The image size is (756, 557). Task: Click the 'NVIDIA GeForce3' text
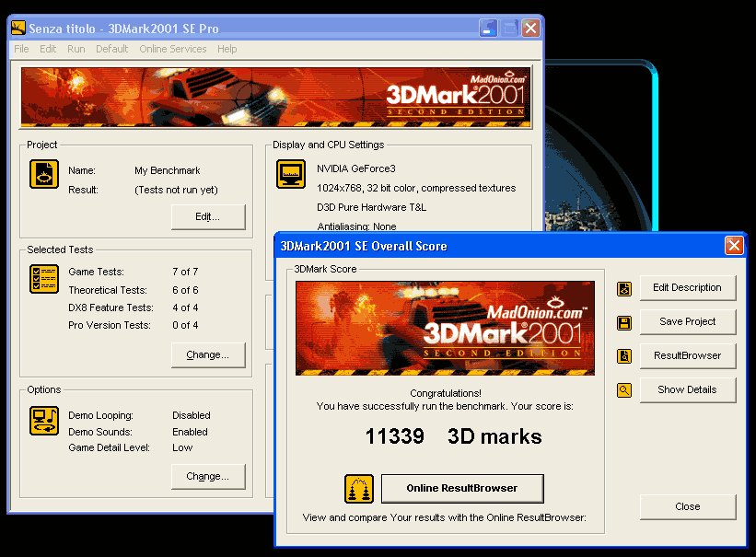[356, 168]
